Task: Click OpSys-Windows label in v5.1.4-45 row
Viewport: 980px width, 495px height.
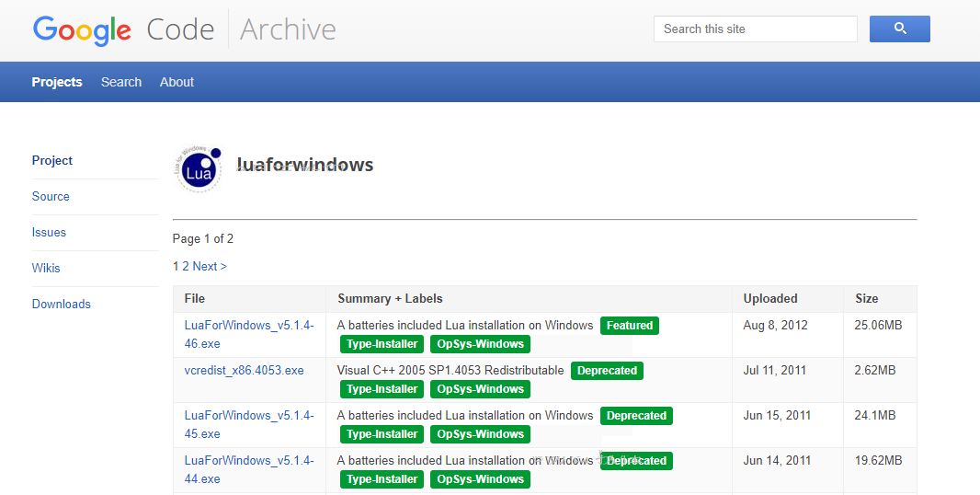Action: 480,434
